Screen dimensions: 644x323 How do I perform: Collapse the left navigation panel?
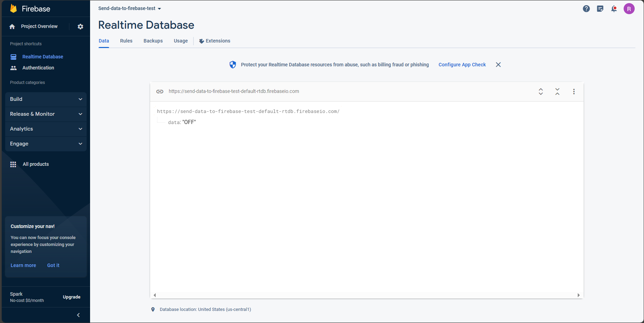tap(78, 315)
